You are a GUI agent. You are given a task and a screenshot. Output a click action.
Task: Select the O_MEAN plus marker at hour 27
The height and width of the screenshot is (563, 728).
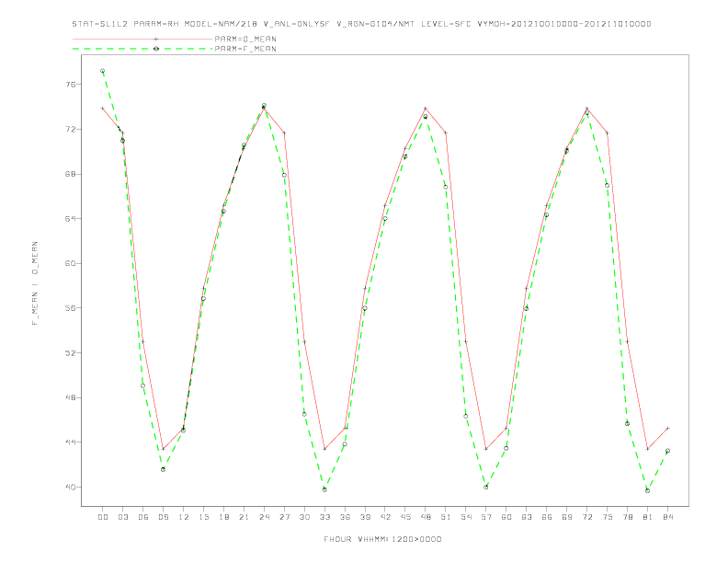click(284, 133)
